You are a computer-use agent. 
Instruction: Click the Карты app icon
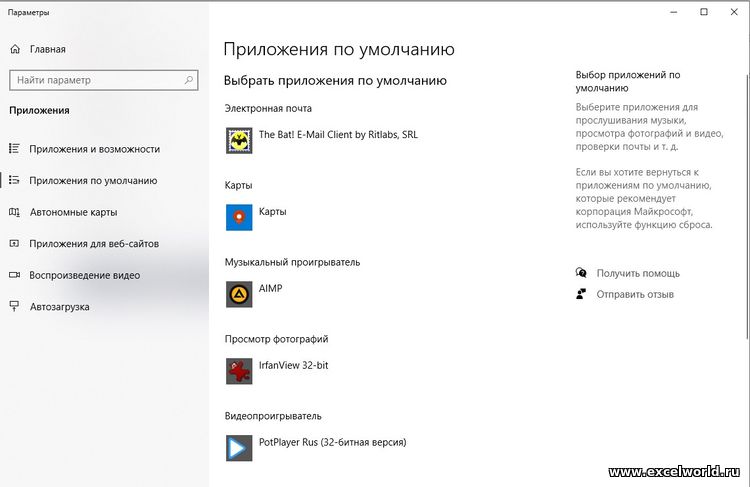pyautogui.click(x=239, y=217)
